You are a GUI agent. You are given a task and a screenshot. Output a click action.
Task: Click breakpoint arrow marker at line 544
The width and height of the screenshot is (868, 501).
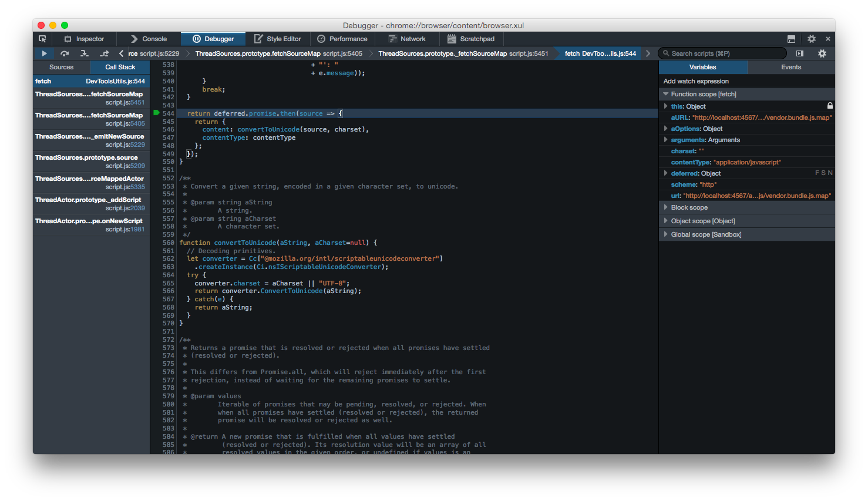click(156, 113)
